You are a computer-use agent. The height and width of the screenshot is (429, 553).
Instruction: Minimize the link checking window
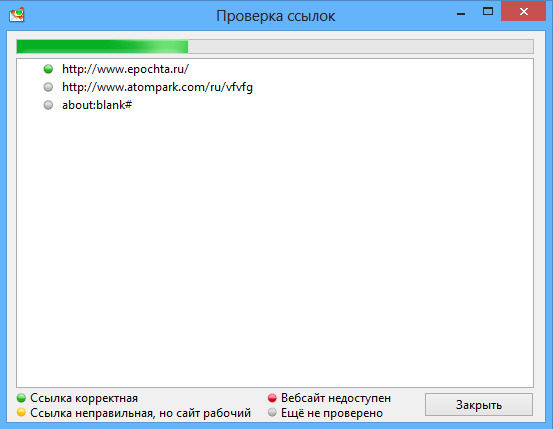[x=461, y=12]
